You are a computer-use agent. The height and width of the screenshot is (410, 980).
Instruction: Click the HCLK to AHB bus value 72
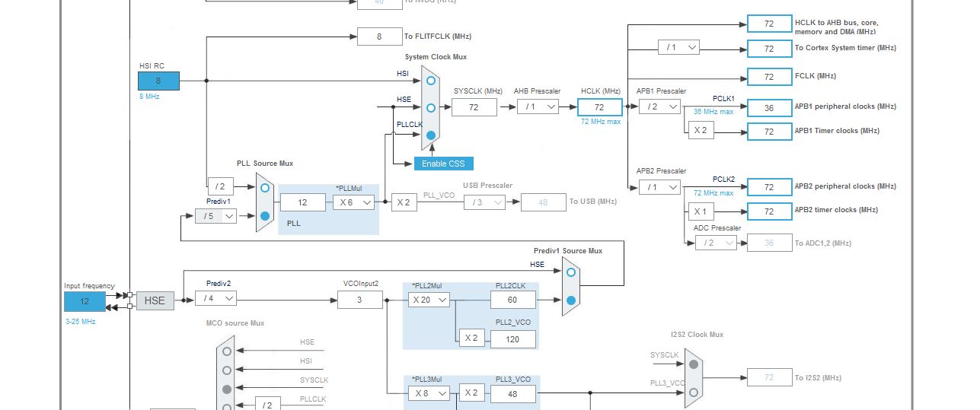[x=770, y=24]
